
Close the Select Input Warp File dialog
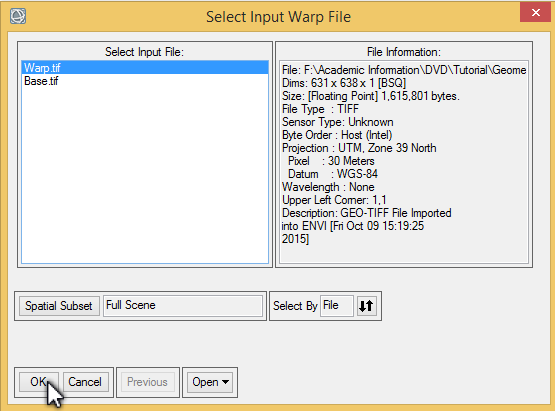[536, 13]
